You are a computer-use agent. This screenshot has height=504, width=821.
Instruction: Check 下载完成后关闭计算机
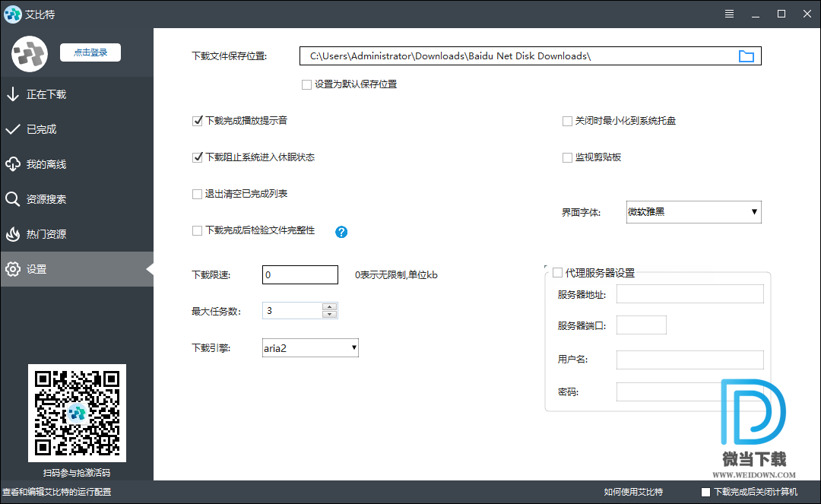point(705,492)
